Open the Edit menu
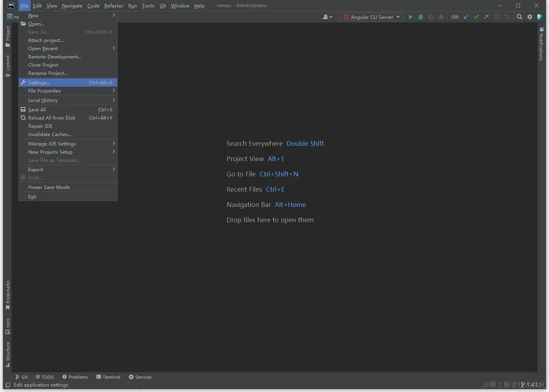Screen dimensions: 549x392 [37, 5]
